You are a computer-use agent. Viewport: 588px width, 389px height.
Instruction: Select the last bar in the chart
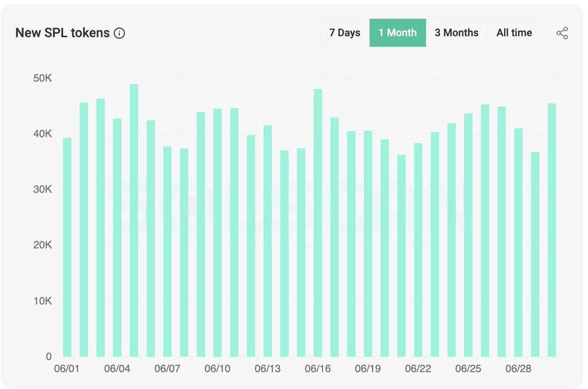pyautogui.click(x=552, y=230)
